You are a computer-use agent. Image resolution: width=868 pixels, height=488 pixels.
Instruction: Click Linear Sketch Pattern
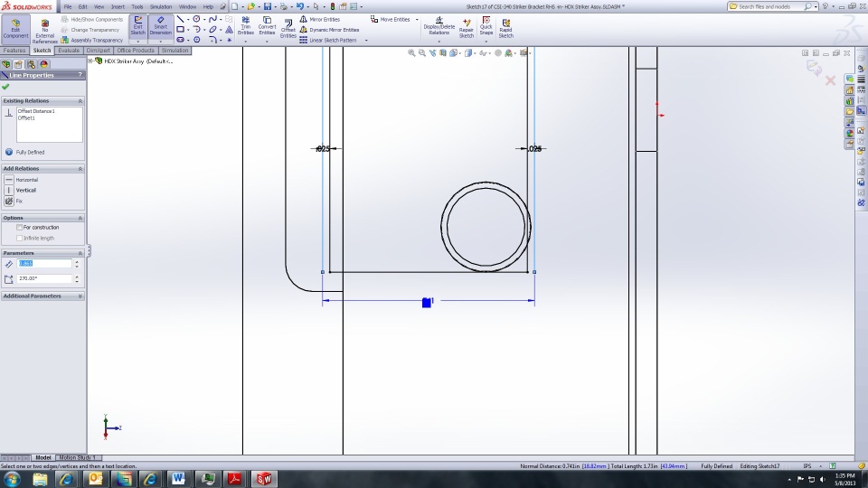[x=327, y=41]
